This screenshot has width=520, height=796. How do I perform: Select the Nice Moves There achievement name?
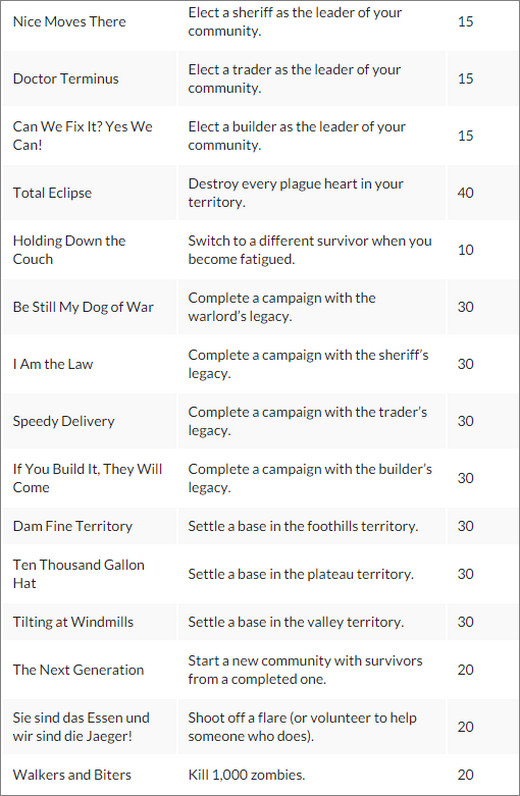pyautogui.click(x=69, y=22)
